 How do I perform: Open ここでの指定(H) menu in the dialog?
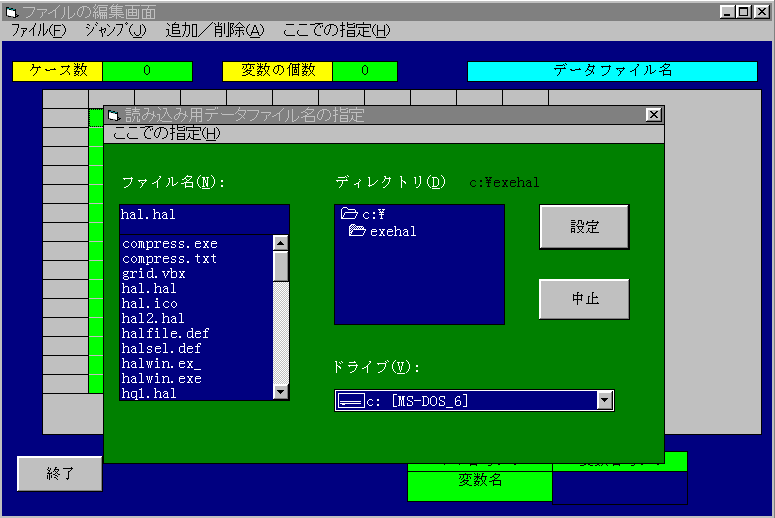click(x=166, y=133)
